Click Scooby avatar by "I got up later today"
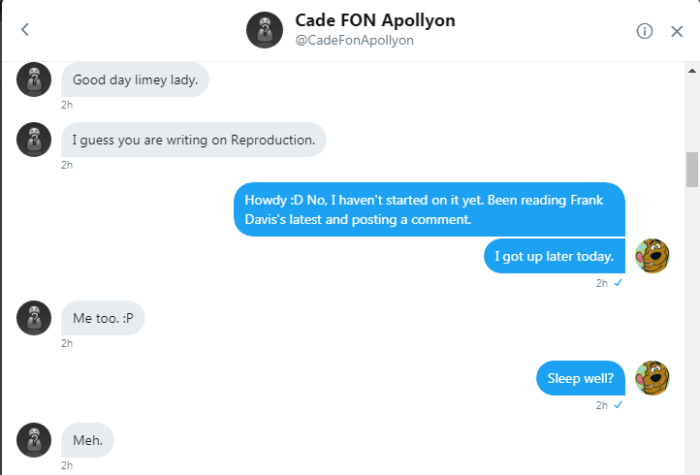Image resolution: width=700 pixels, height=475 pixels. [652, 256]
